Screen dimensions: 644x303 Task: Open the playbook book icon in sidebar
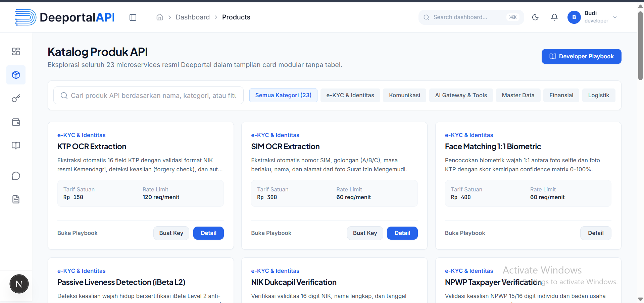pyautogui.click(x=16, y=145)
